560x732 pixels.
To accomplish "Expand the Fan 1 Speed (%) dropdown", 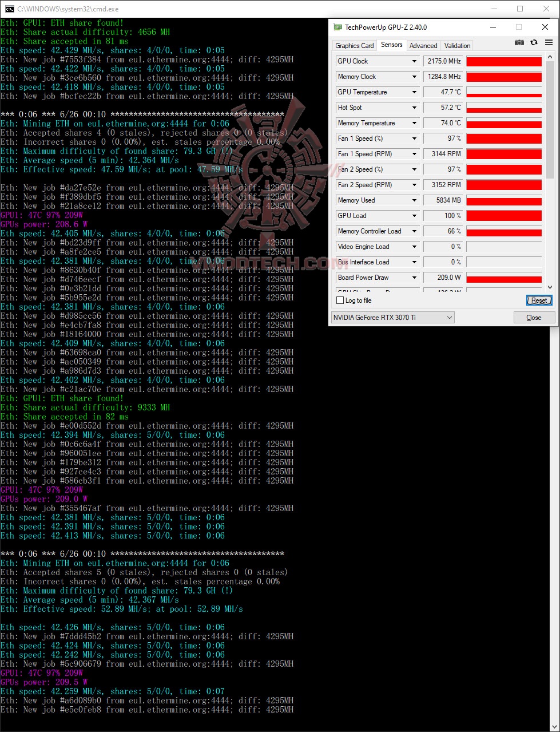I will tap(414, 139).
